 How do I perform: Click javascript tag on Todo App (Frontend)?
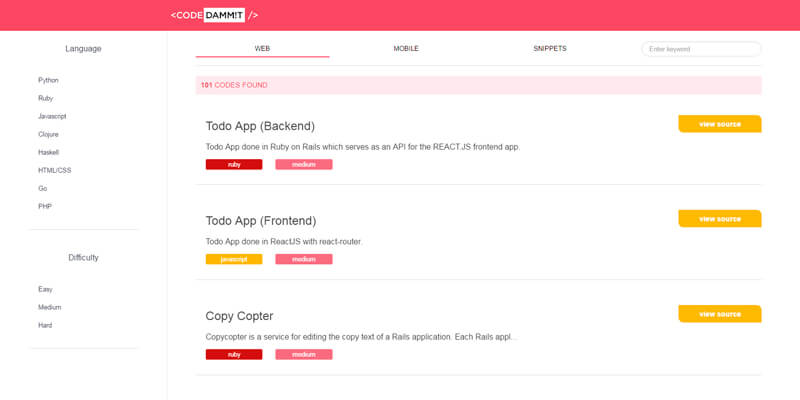tap(234, 259)
